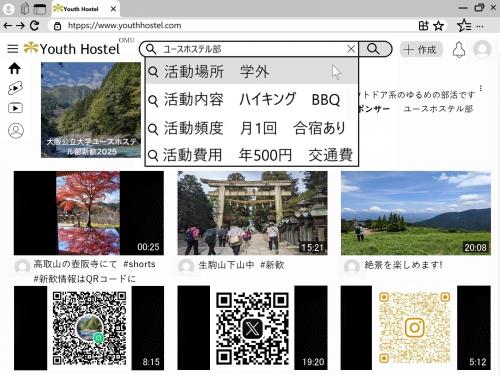Clear the search text with X
Screen dimensions: 500x375
[x=351, y=49]
